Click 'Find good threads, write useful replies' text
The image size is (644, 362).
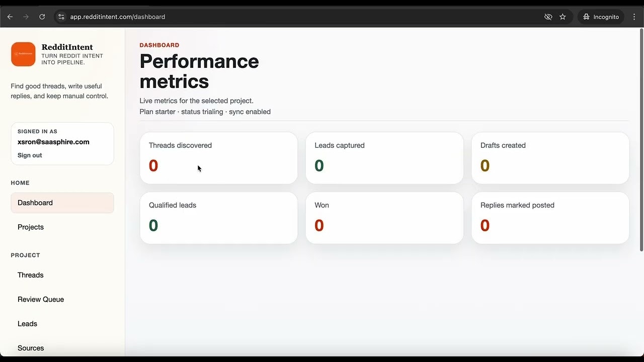point(59,91)
